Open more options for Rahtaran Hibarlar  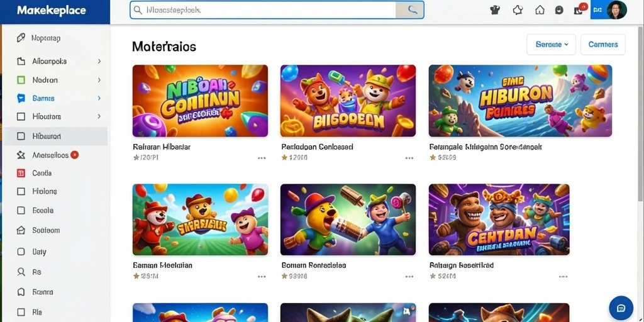pos(262,158)
